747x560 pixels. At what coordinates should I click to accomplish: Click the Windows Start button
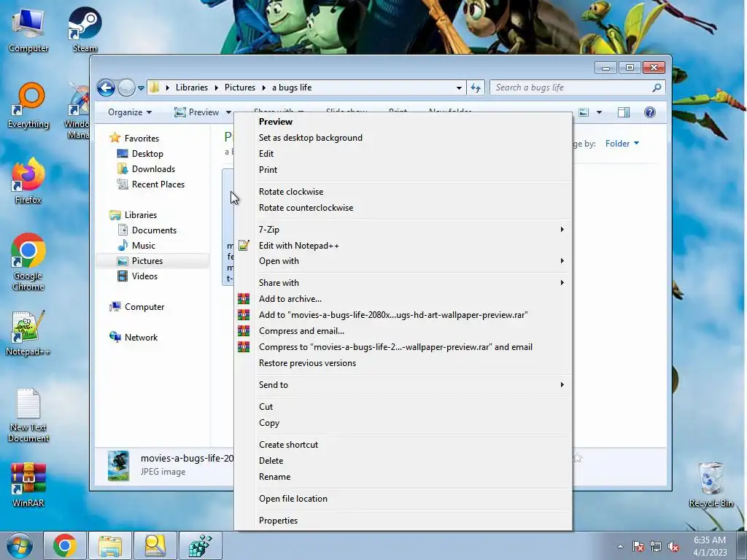pyautogui.click(x=20, y=545)
